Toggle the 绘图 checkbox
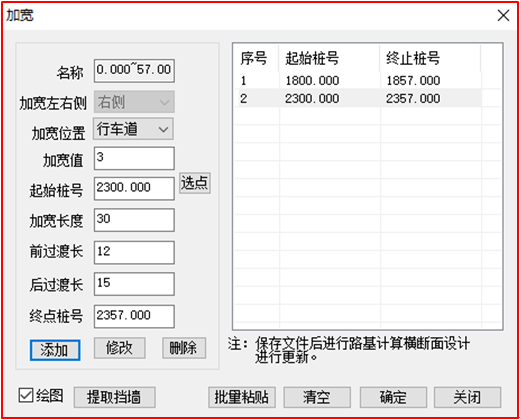 coord(26,396)
